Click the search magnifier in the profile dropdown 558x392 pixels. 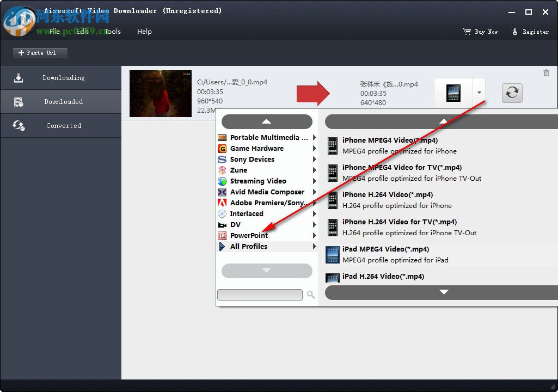[310, 295]
